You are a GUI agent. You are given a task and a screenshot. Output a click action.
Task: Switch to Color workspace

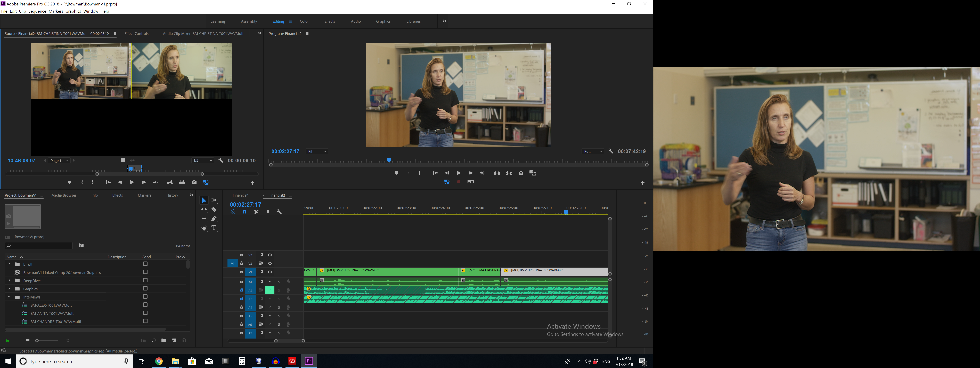[304, 21]
